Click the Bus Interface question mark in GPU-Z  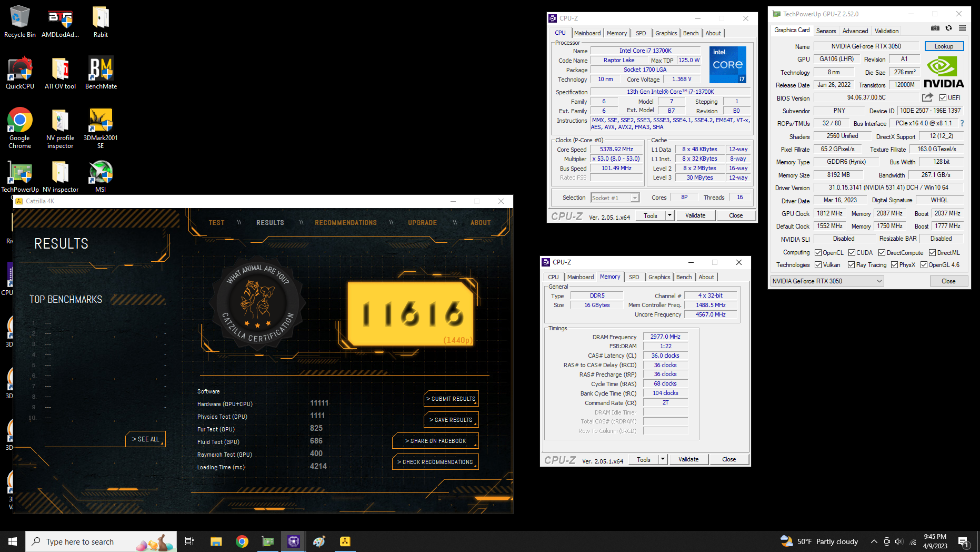(962, 123)
